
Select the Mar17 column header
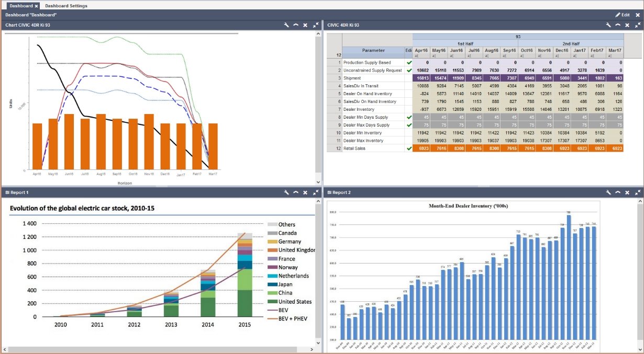[615, 51]
